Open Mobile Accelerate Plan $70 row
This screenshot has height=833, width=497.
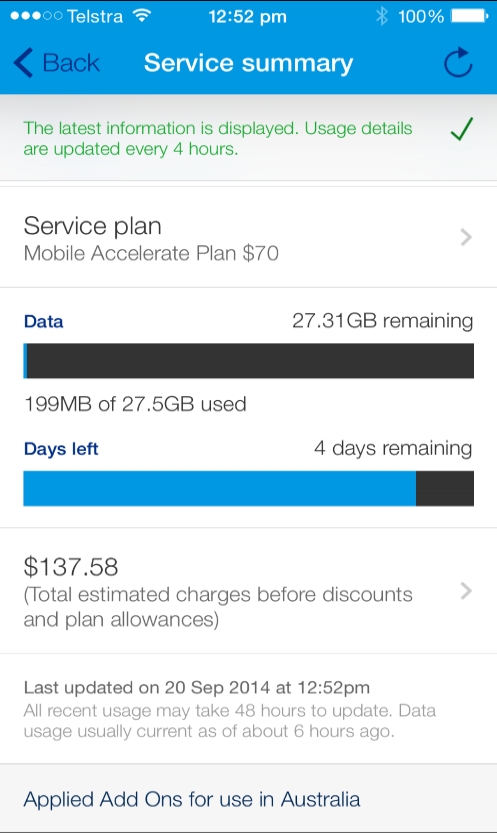(248, 237)
